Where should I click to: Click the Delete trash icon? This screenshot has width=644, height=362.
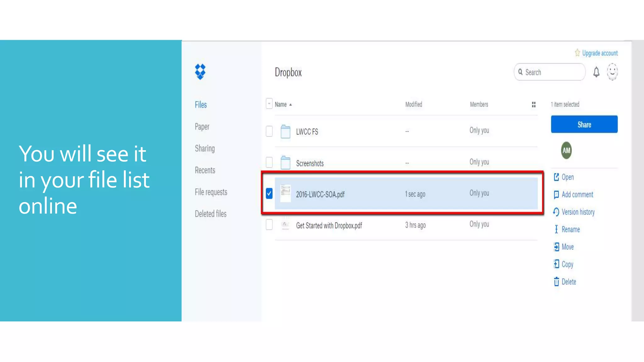pos(556,282)
